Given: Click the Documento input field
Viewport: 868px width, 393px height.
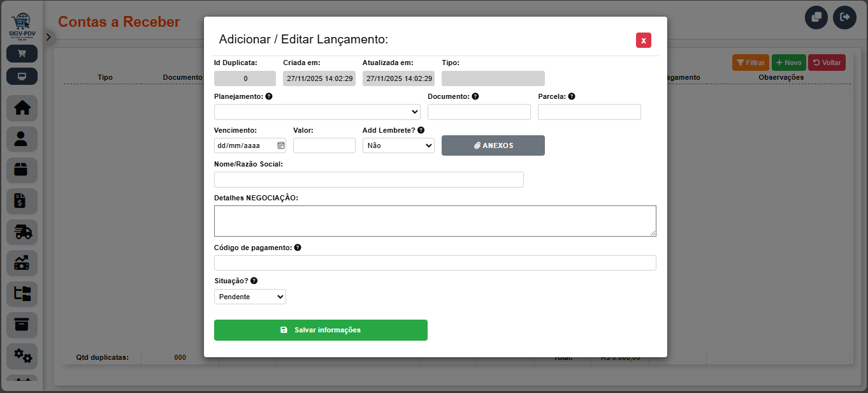Looking at the screenshot, I should 479,112.
